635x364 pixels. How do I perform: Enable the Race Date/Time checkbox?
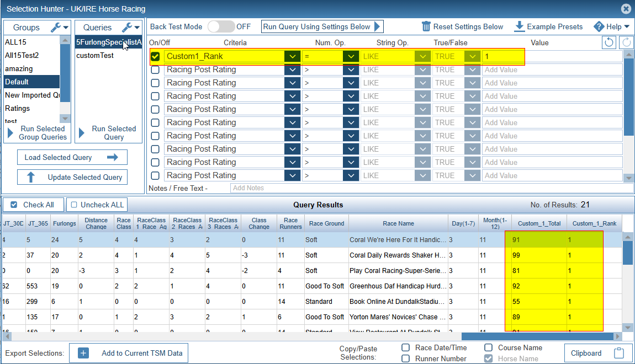[405, 347]
